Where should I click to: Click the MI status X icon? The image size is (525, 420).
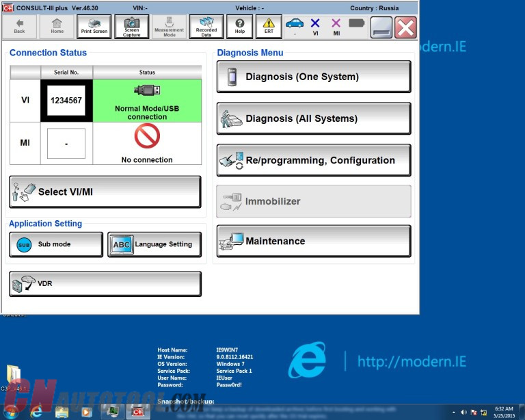point(336,23)
